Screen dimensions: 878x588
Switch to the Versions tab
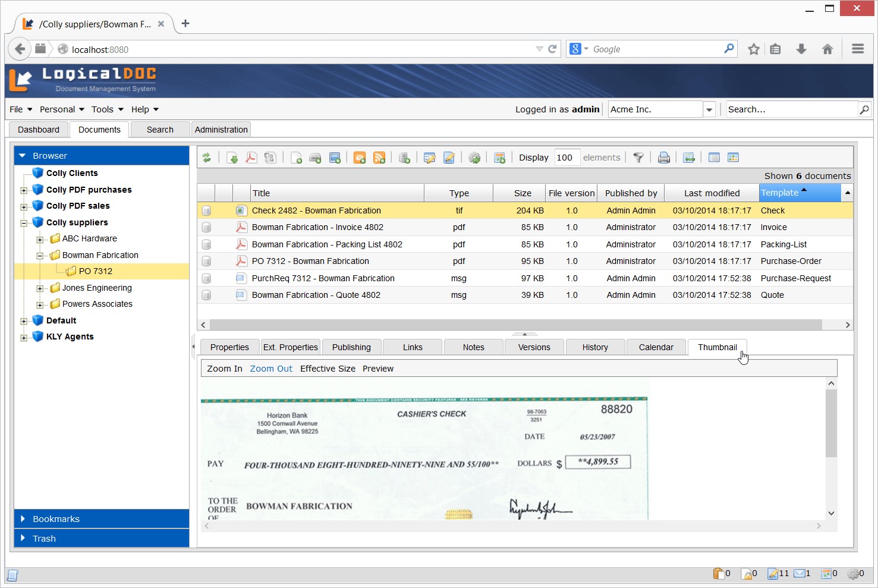click(534, 347)
